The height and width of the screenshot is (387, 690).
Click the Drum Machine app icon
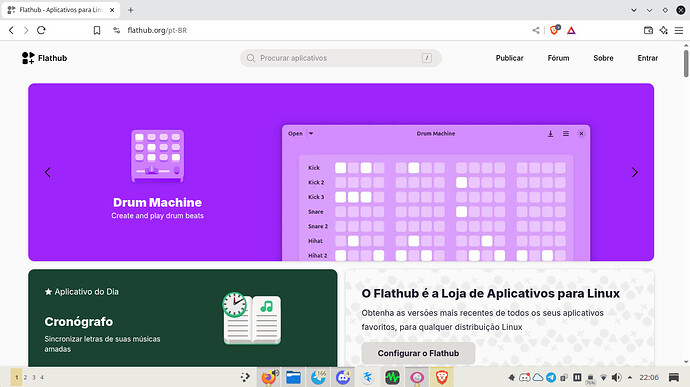tap(158, 156)
